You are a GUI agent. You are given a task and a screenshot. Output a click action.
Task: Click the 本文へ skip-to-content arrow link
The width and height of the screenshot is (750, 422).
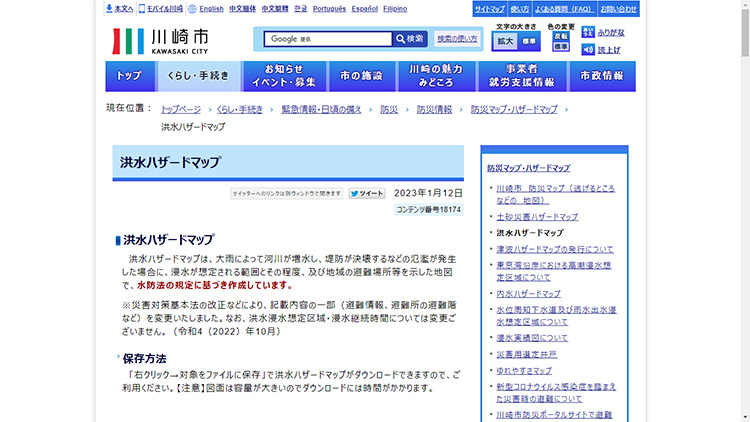coord(119,8)
